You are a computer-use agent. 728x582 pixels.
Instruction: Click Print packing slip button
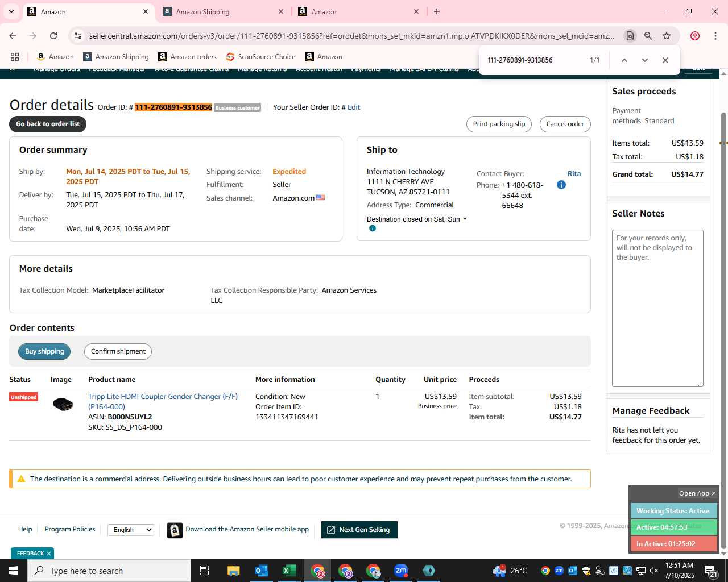(499, 124)
